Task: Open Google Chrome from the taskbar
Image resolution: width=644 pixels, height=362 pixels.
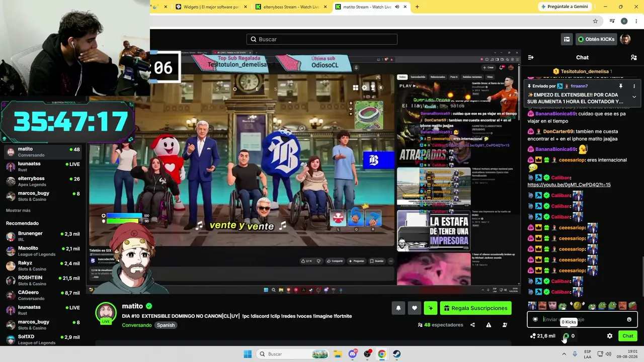Action: pyautogui.click(x=382, y=354)
